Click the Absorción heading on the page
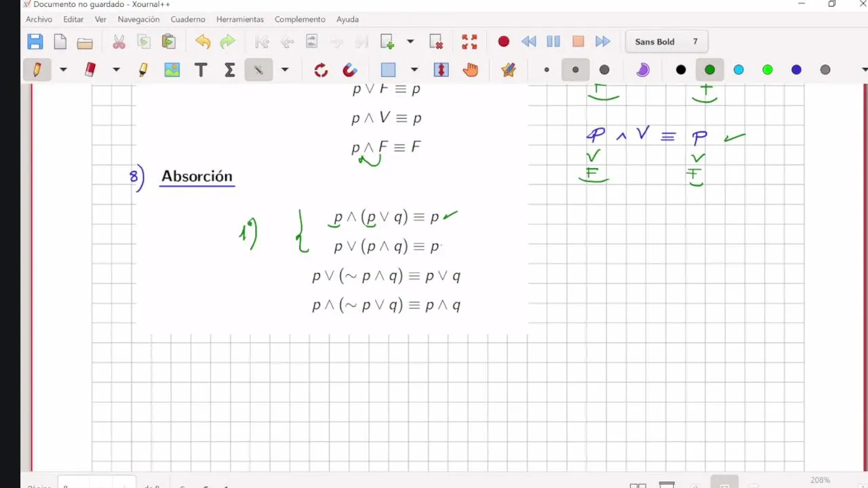 pyautogui.click(x=197, y=176)
